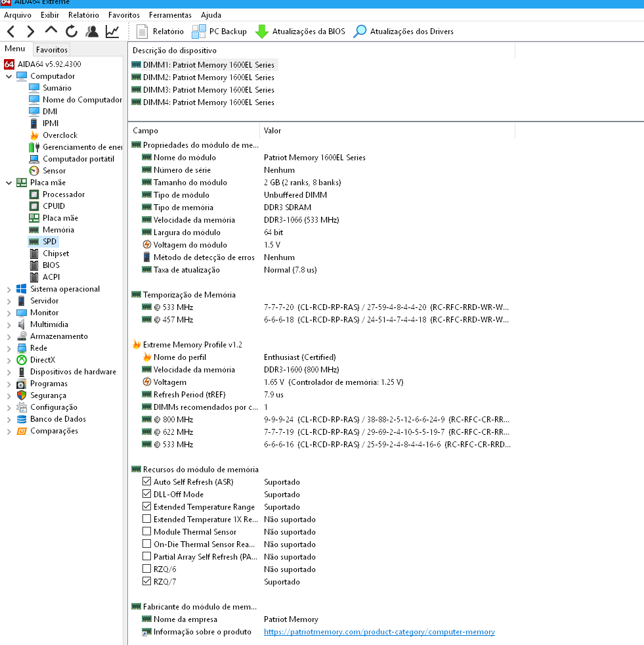Image resolution: width=644 pixels, height=645 pixels.
Task: Click the Programas icon
Action: [22, 384]
